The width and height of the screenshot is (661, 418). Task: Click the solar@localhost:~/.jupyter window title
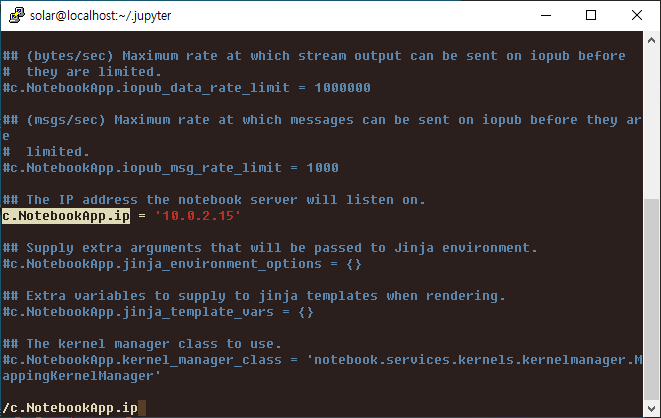100,16
